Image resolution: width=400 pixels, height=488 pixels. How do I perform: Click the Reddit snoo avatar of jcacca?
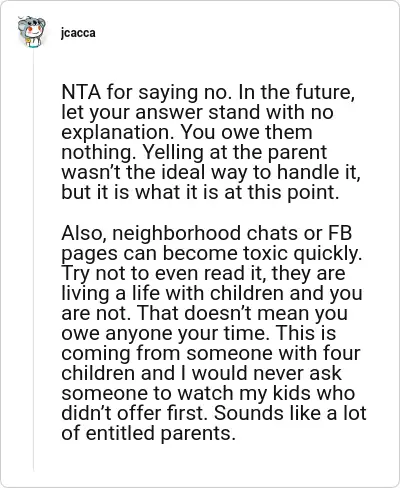[31, 31]
